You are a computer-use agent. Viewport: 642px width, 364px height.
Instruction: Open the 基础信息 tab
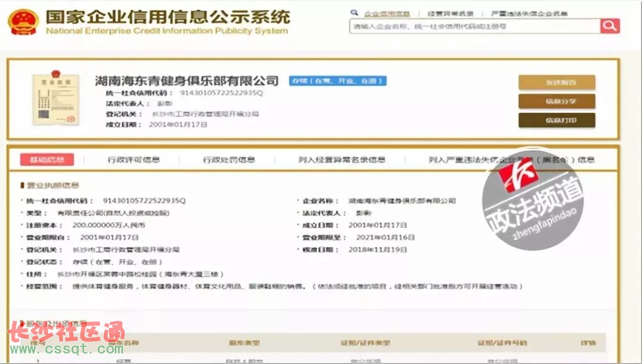(x=47, y=160)
